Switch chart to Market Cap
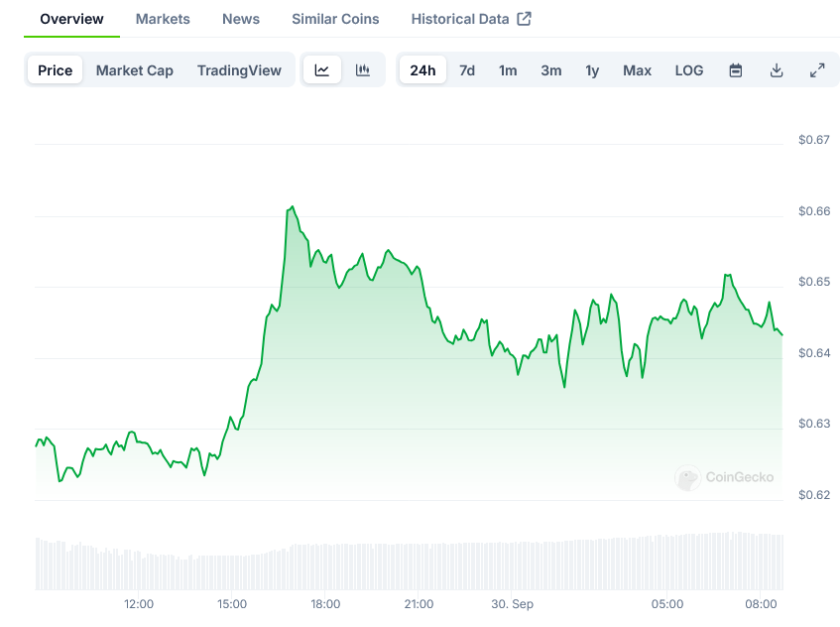Screen dimensions: 840x627 pos(135,70)
